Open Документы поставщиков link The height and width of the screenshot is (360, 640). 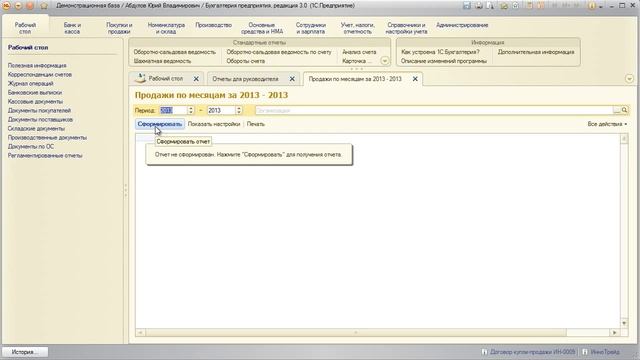40,119
